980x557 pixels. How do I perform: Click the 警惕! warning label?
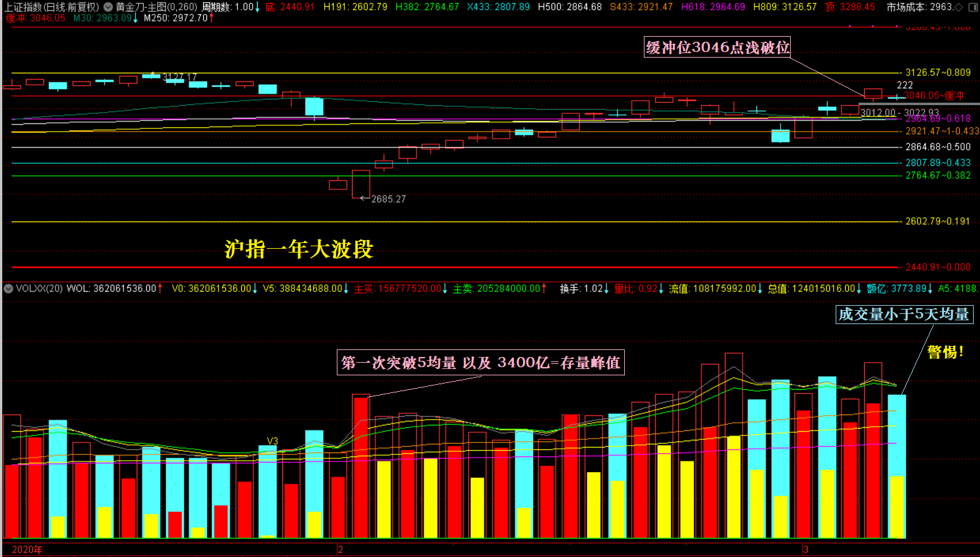[945, 352]
